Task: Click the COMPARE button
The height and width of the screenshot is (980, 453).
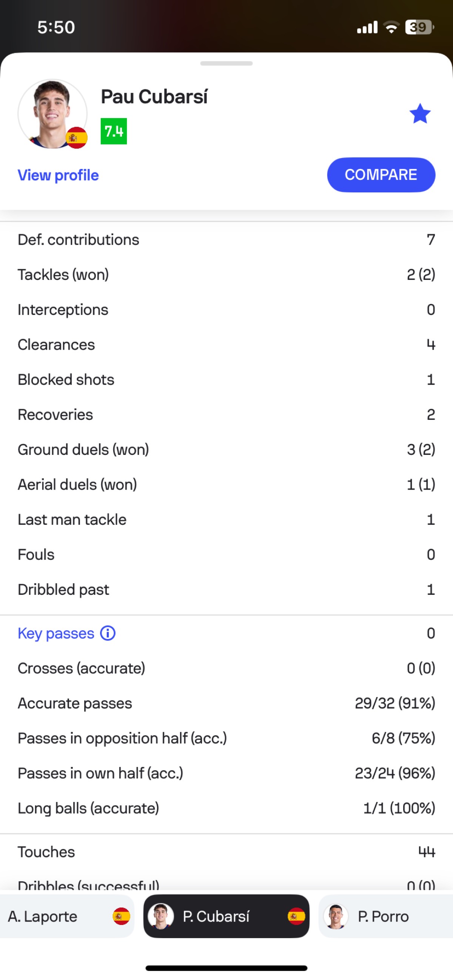Action: tap(381, 175)
